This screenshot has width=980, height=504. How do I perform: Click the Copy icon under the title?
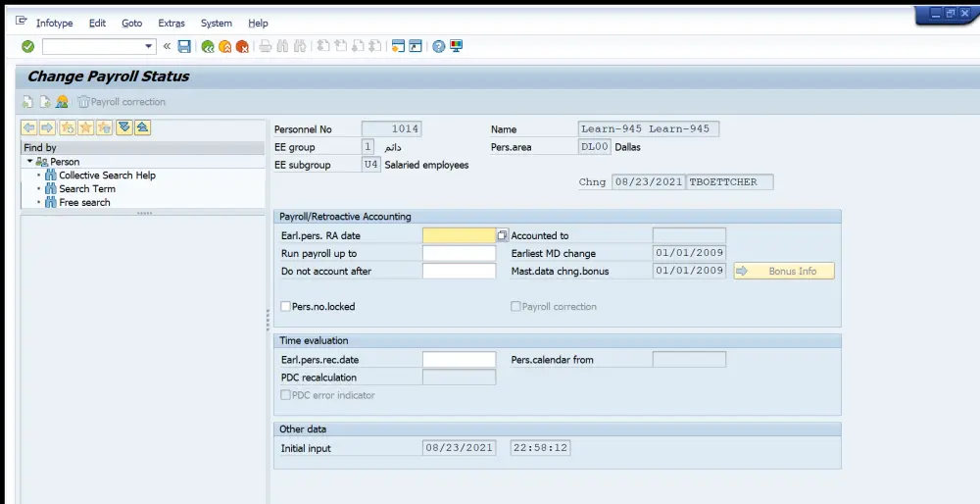[x=45, y=101]
